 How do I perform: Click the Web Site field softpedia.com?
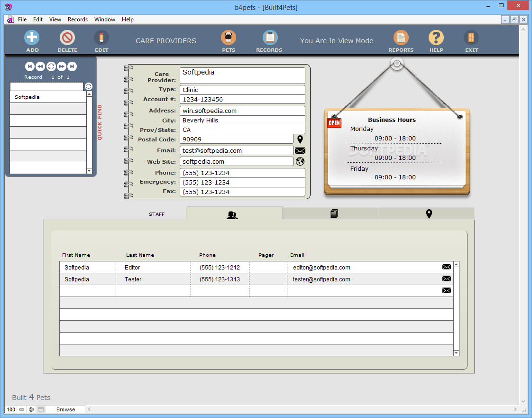(237, 161)
